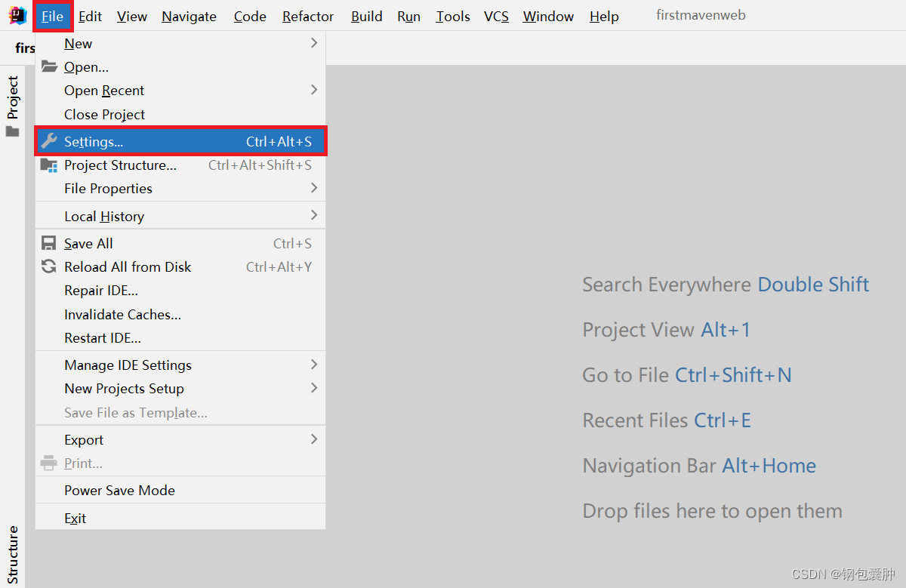Click the Reload All from Disk arrows icon

[x=48, y=266]
